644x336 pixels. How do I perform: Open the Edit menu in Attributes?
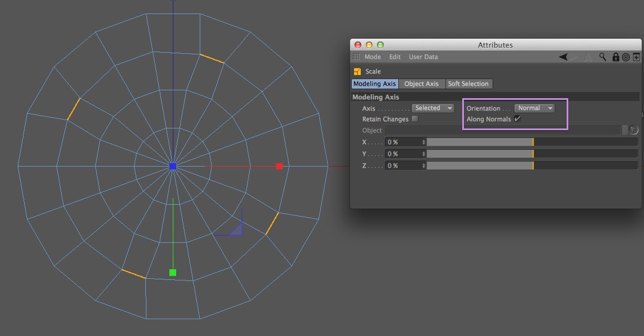395,57
